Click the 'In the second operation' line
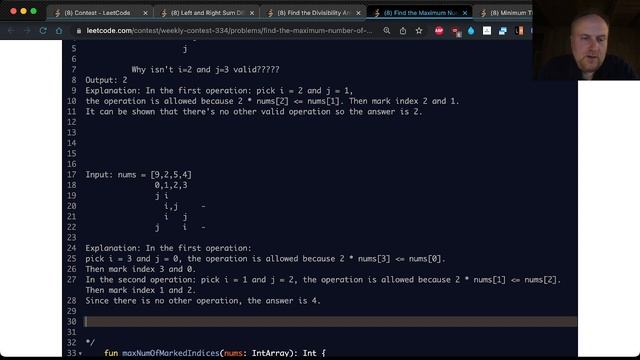Screen dimensions: 640x360 point(323,280)
